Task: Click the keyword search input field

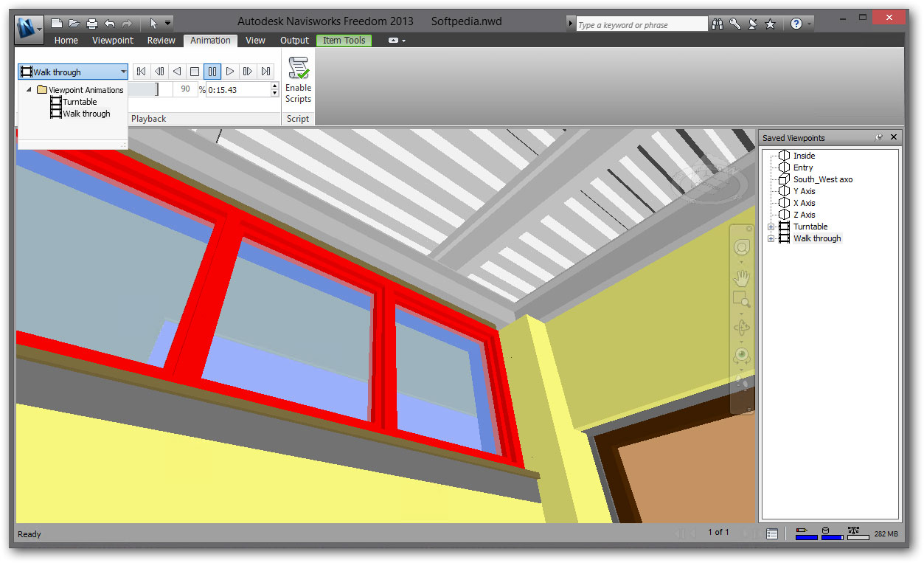Action: tap(641, 24)
